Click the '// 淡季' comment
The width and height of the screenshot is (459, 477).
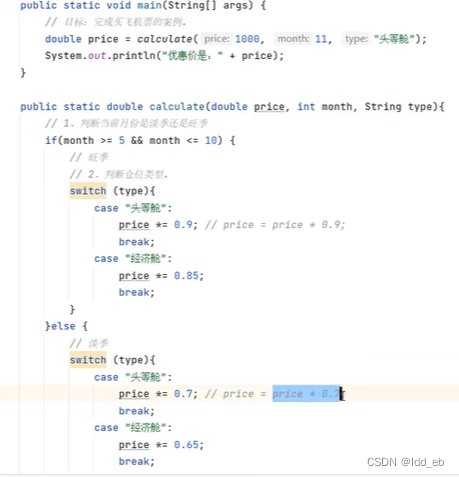click(89, 343)
